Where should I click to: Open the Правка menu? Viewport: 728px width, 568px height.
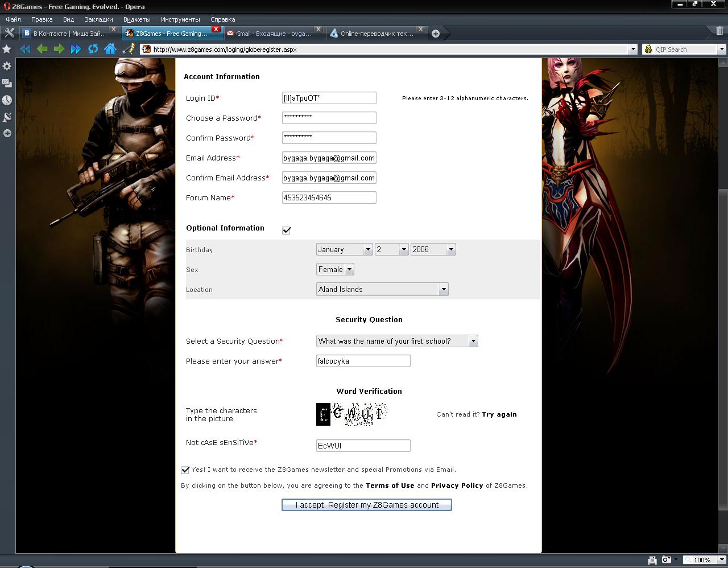(42, 19)
